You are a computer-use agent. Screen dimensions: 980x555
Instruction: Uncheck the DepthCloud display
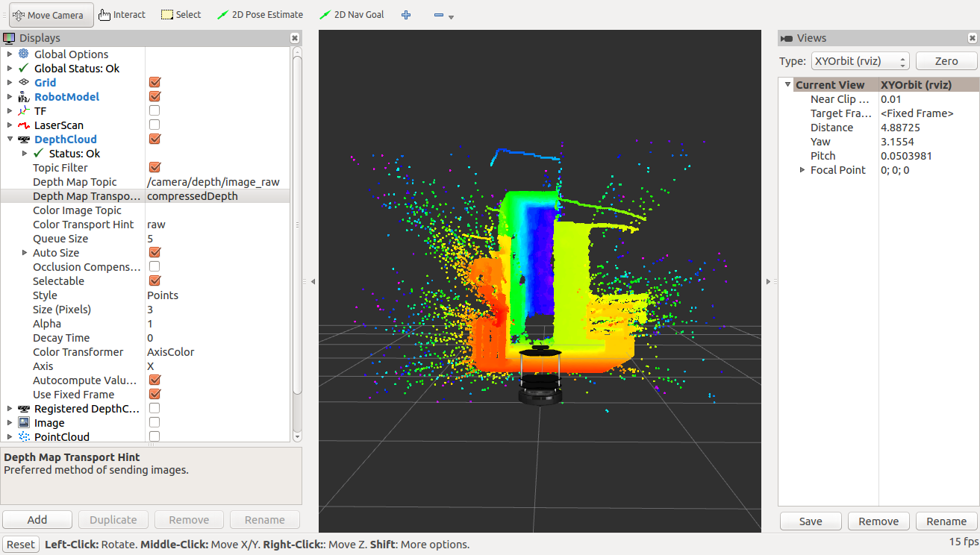(155, 139)
